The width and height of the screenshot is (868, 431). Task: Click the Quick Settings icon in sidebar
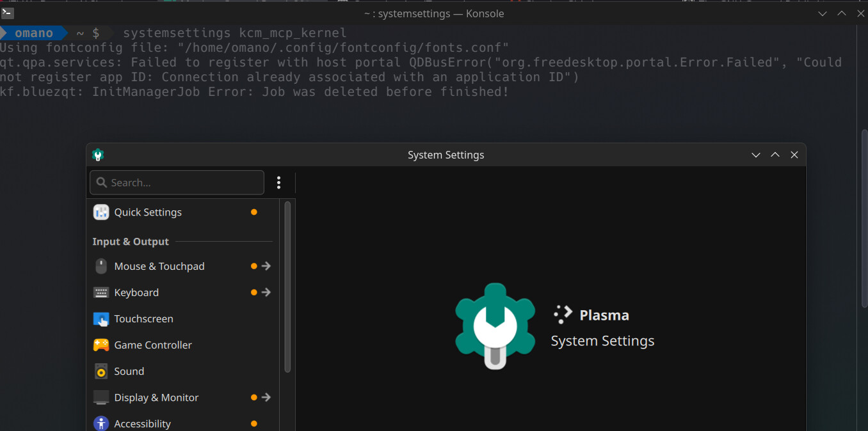[x=101, y=212]
